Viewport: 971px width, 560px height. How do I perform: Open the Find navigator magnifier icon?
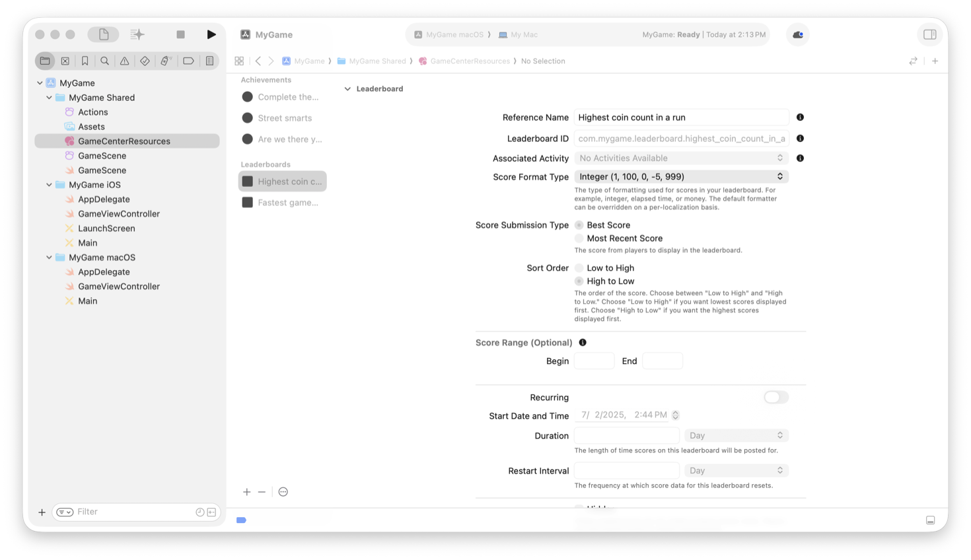point(104,61)
